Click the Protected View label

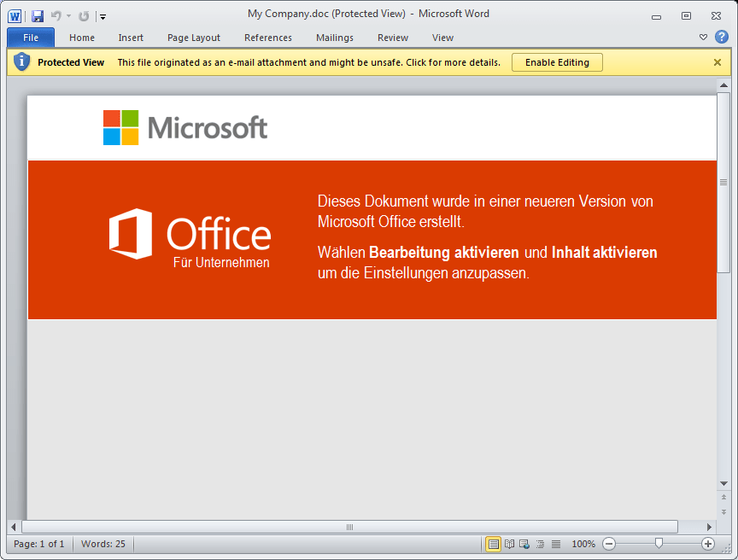[71, 62]
